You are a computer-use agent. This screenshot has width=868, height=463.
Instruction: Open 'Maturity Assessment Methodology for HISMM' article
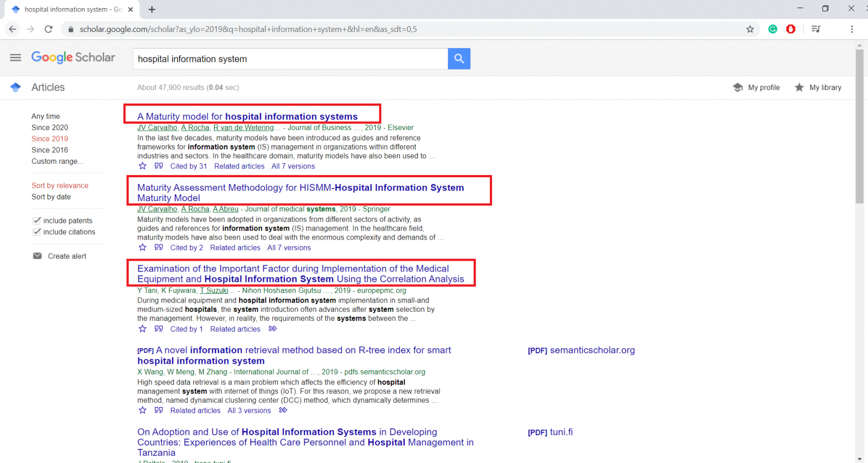pos(301,192)
